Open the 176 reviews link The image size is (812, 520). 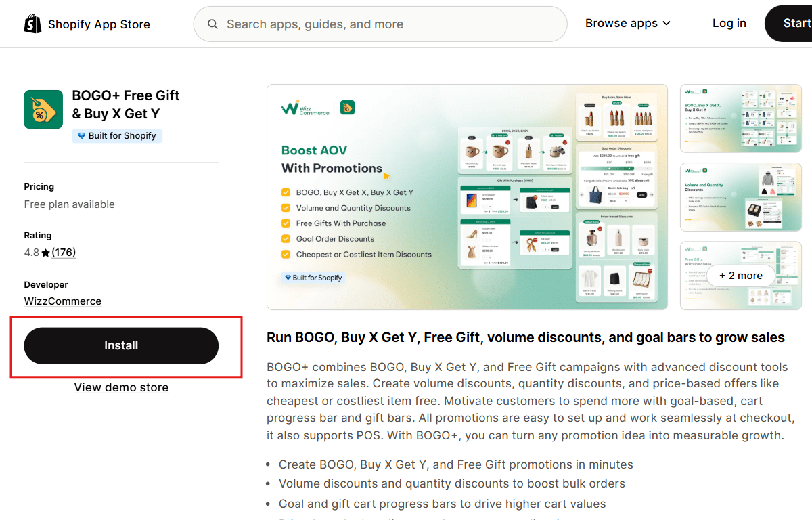pos(64,253)
